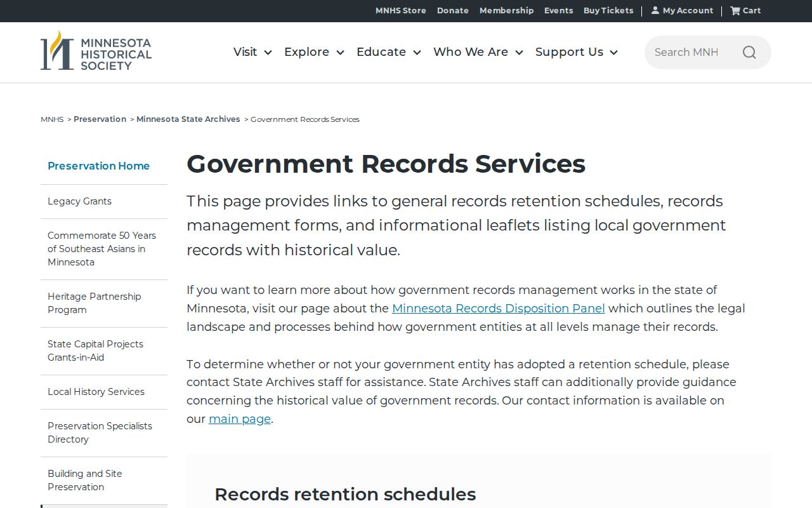Go to Preservation breadcrumb
The width and height of the screenshot is (812, 508).
tap(100, 119)
